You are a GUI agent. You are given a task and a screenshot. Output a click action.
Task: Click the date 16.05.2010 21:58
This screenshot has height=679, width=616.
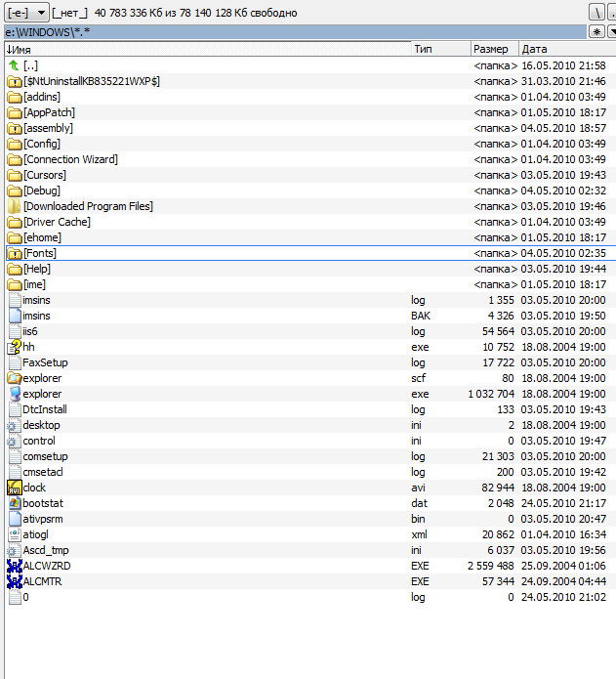point(563,65)
